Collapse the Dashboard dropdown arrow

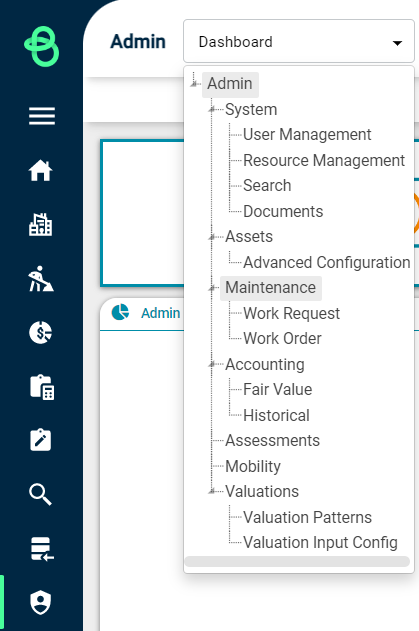(397, 43)
